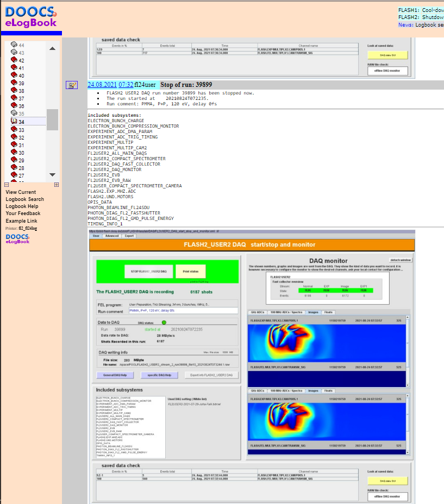Open the week 34 open-book entry icon
Image resolution: width=444 pixels, height=504 pixels.
point(13,121)
